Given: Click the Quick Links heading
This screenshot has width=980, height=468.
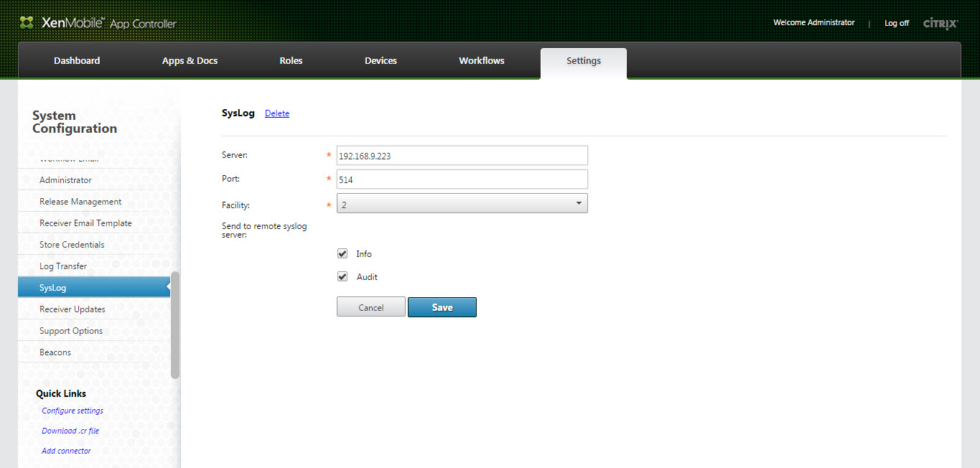Looking at the screenshot, I should 61,393.
